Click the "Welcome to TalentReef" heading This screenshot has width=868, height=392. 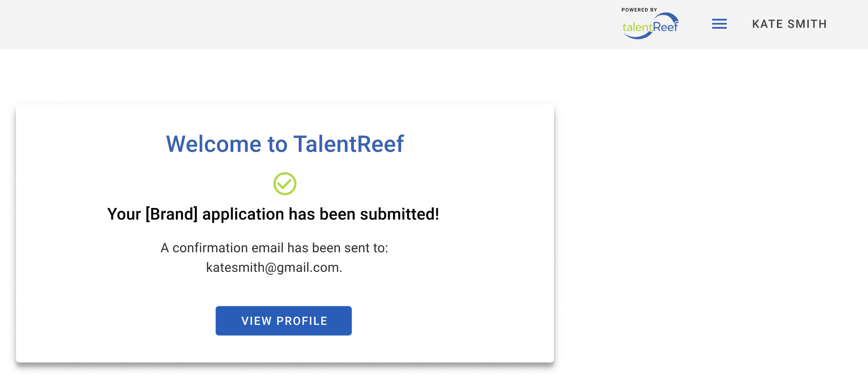285,144
